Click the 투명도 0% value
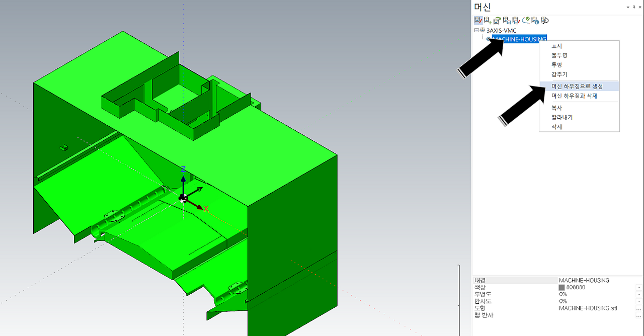The width and height of the screenshot is (644, 336). tap(563, 294)
